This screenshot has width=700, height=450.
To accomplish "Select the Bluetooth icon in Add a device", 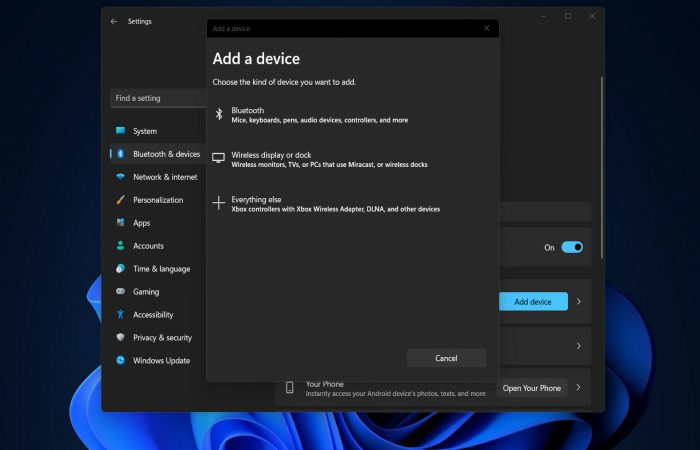I will tap(219, 114).
